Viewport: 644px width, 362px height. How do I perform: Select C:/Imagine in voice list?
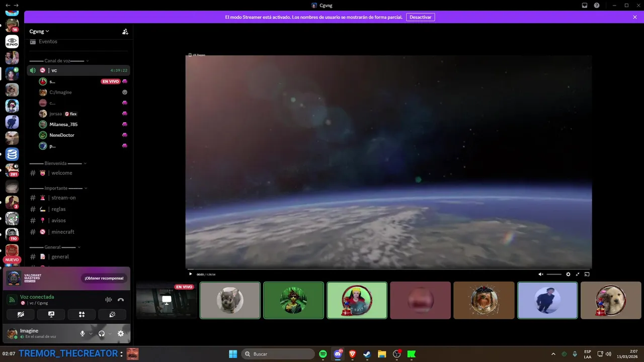[x=60, y=93]
